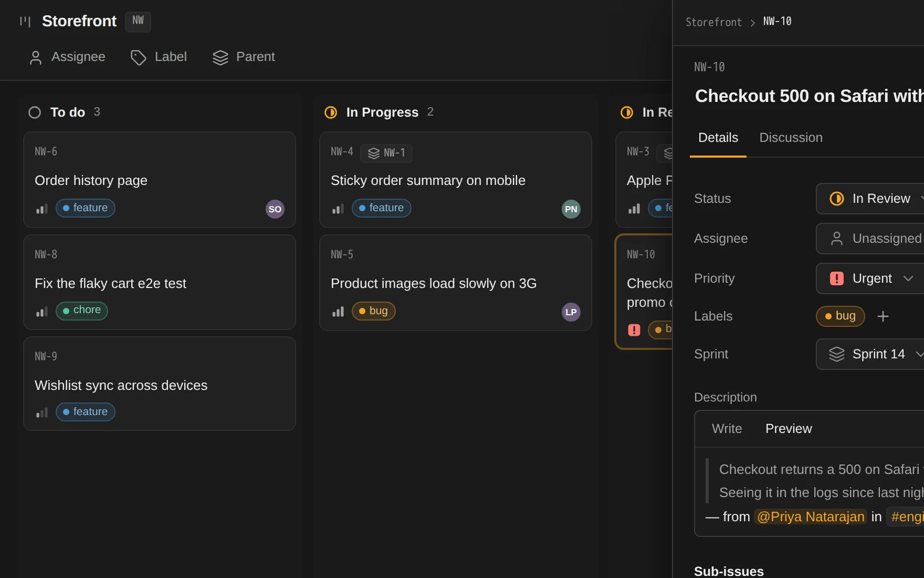Switch description to Write mode

point(727,429)
